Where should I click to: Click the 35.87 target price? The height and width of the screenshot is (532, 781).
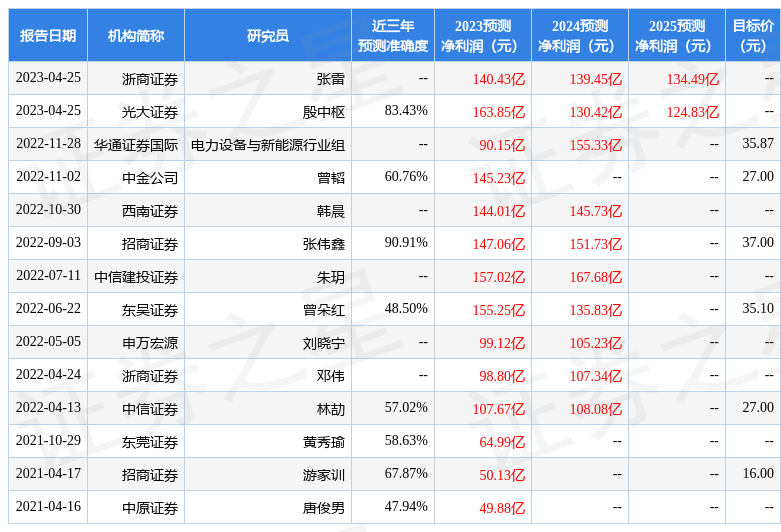pos(758,143)
